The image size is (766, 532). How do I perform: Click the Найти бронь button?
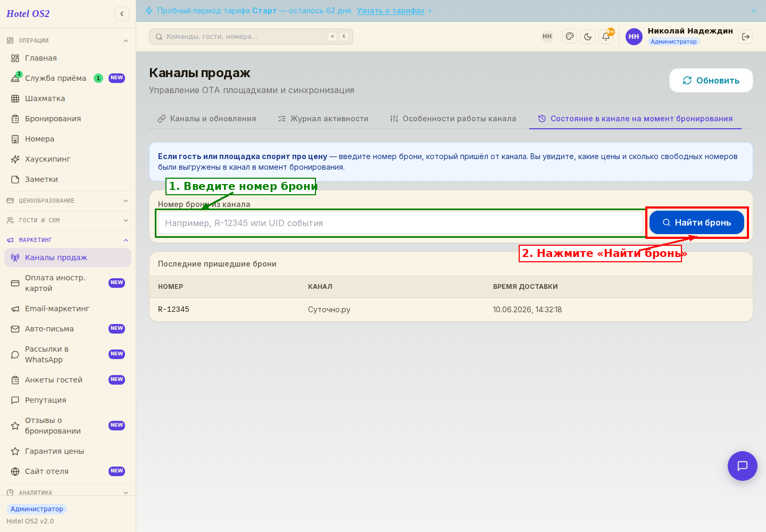click(x=697, y=222)
